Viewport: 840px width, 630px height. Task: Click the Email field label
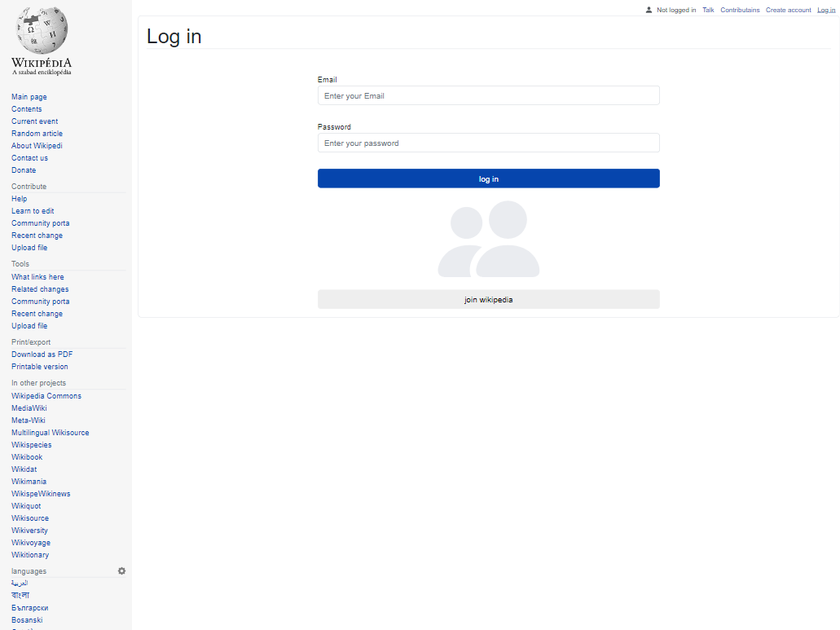327,79
